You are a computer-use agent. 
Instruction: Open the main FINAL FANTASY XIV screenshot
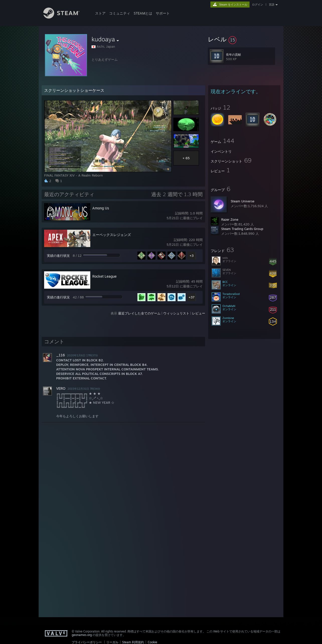pyautogui.click(x=108, y=136)
